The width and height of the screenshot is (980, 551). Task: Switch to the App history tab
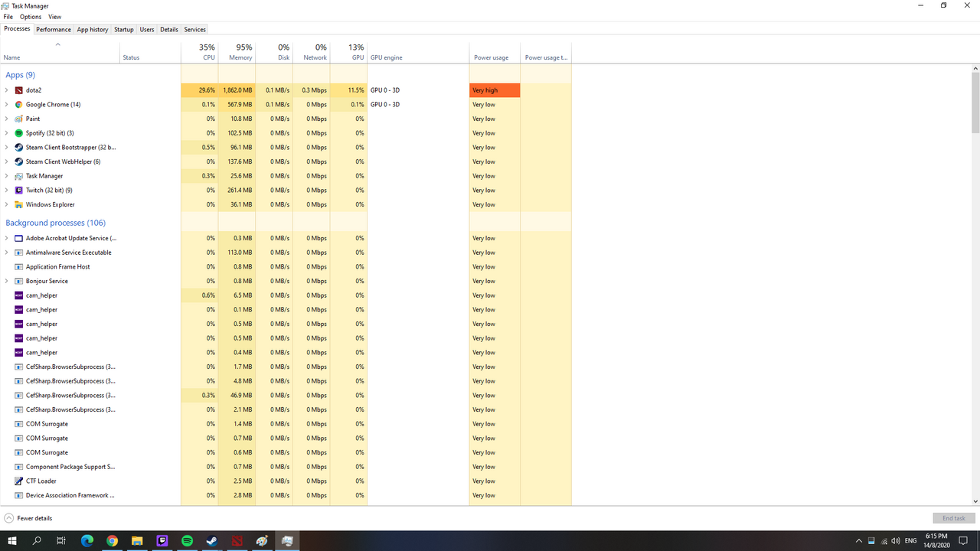click(93, 30)
